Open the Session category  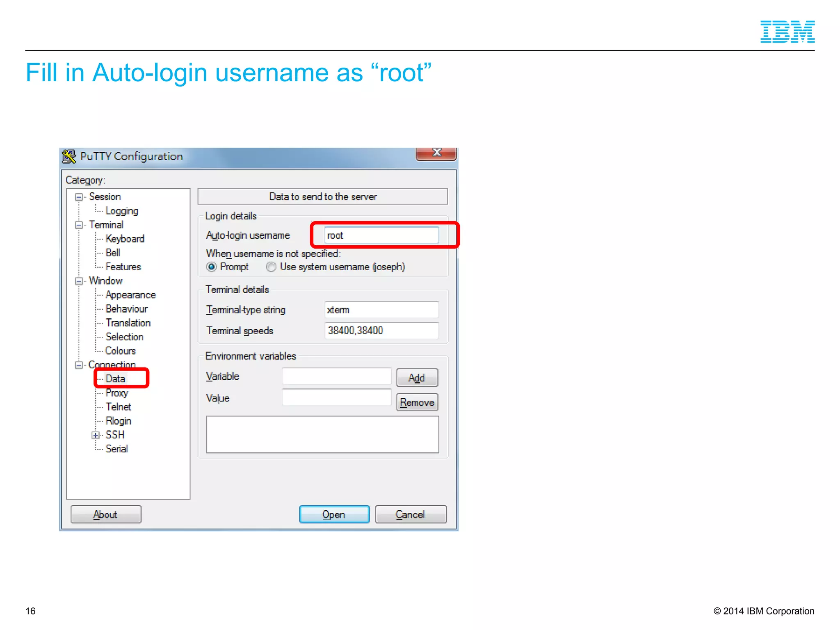pyautogui.click(x=105, y=197)
